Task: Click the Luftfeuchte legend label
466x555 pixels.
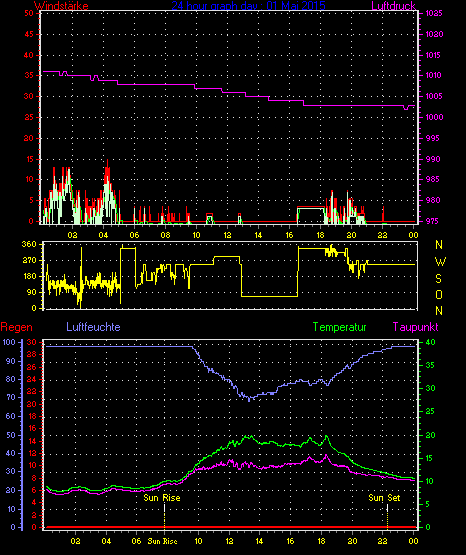Action: click(93, 327)
